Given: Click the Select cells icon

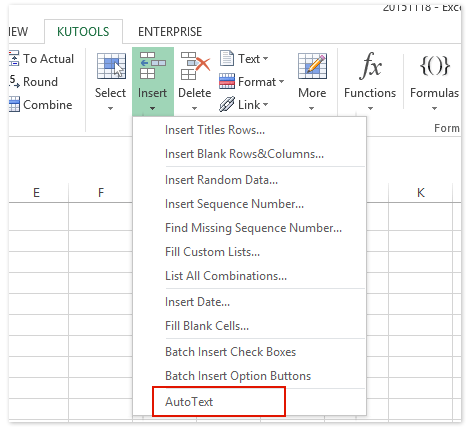Looking at the screenshot, I should coord(111,66).
